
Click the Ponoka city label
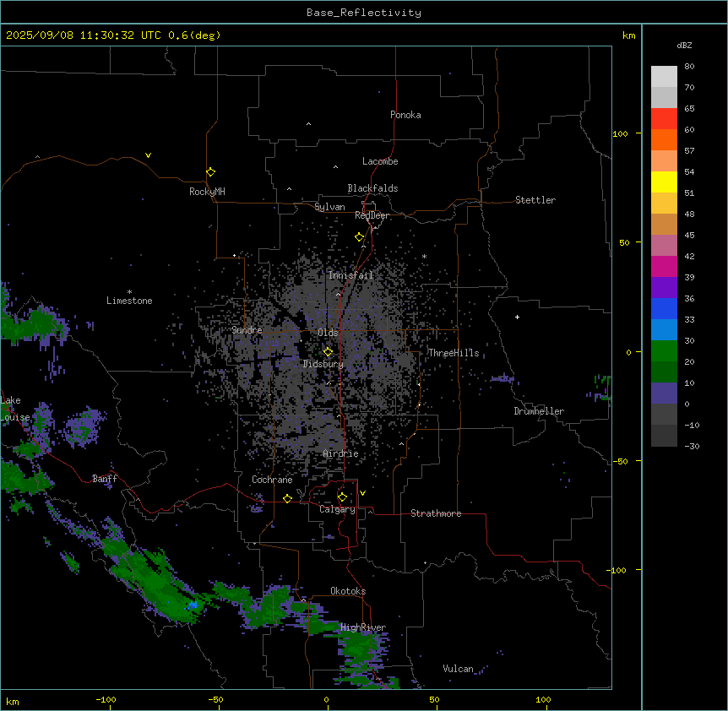(405, 115)
